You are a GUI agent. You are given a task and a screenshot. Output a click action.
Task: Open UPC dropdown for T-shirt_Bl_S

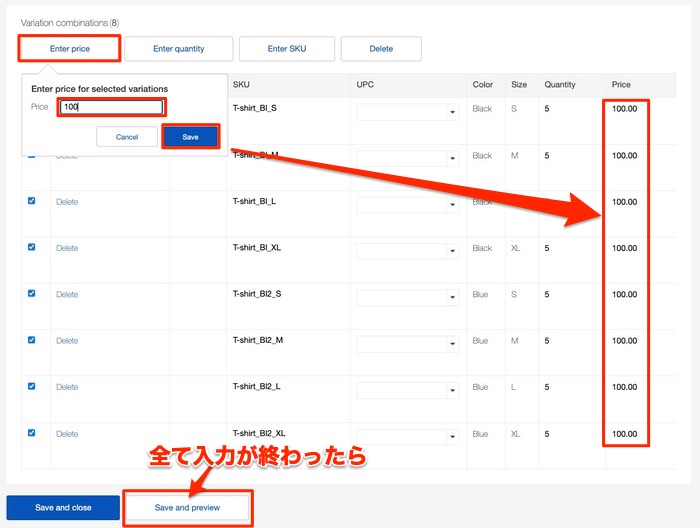coord(452,112)
